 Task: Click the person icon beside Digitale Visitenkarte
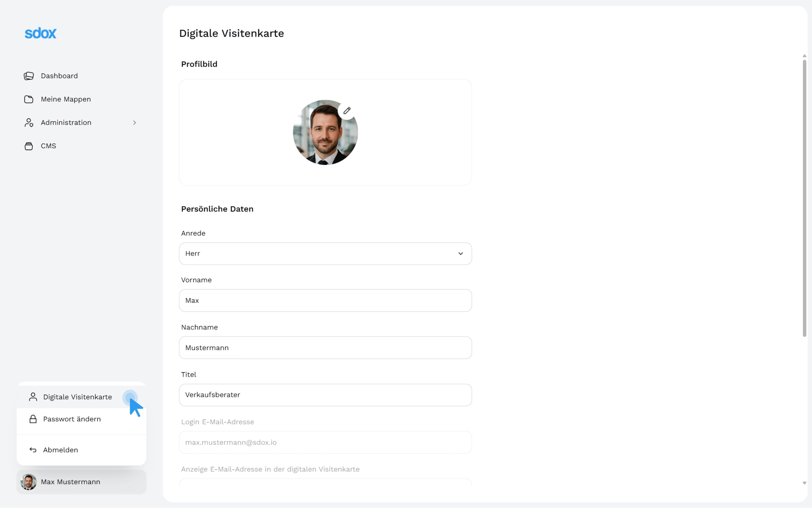[33, 397]
